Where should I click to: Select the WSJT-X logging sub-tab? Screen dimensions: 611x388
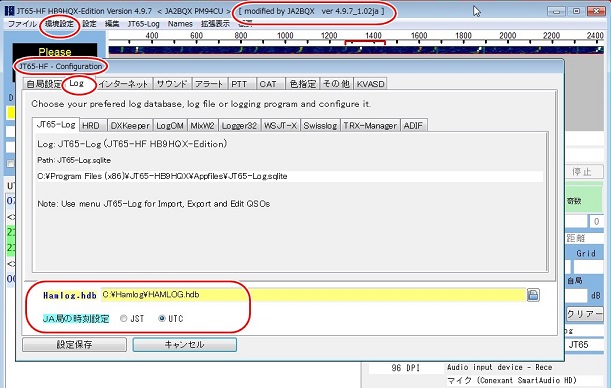[x=280, y=126]
